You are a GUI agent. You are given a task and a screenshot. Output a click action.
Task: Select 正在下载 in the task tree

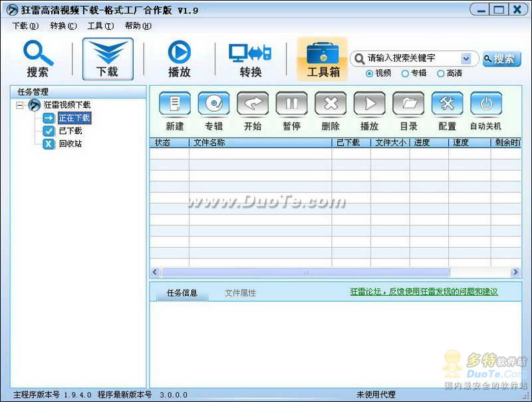[x=74, y=118]
